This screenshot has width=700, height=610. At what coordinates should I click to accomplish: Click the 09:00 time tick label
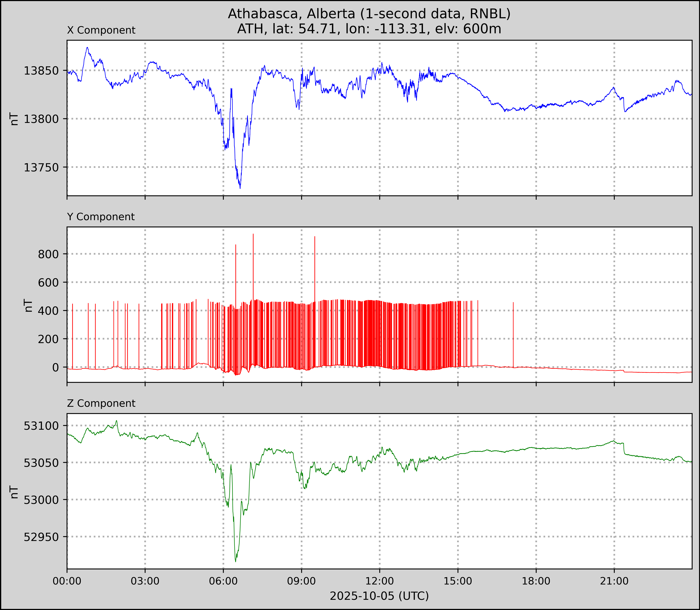click(x=301, y=581)
